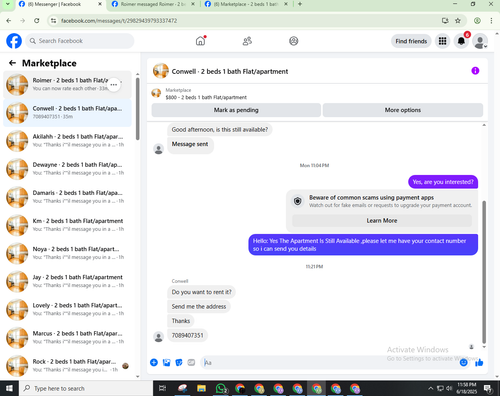Click Learn More in scam warning
This screenshot has height=396, width=500.
(382, 221)
